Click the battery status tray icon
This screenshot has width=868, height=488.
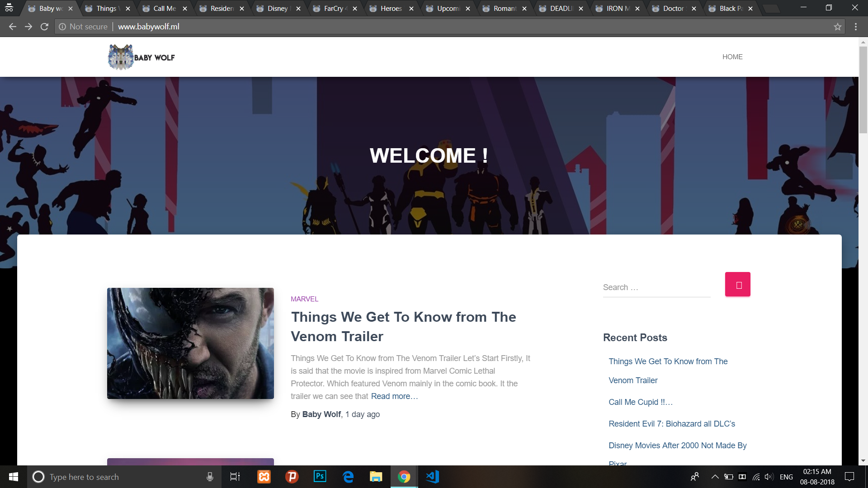tap(729, 477)
